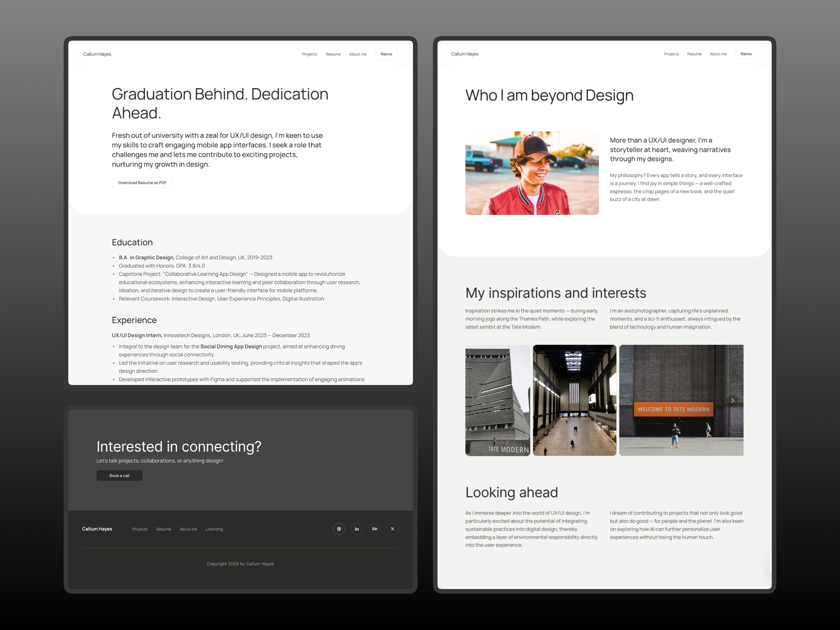The image size is (840, 630).
Task: Go to About me in left header
Action: [357, 54]
